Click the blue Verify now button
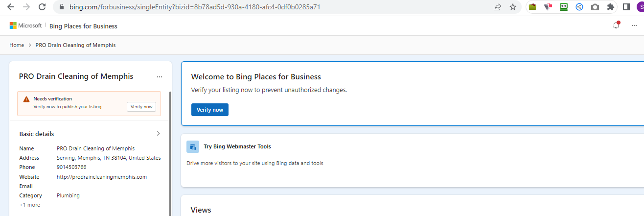Viewport: 644px width, 216px height. 209,110
